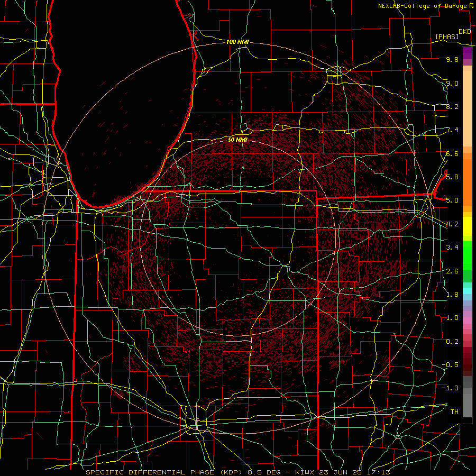This screenshot has height=476, width=476.
Task: Click the 0.2 value on the color scale
Action: coord(452,342)
